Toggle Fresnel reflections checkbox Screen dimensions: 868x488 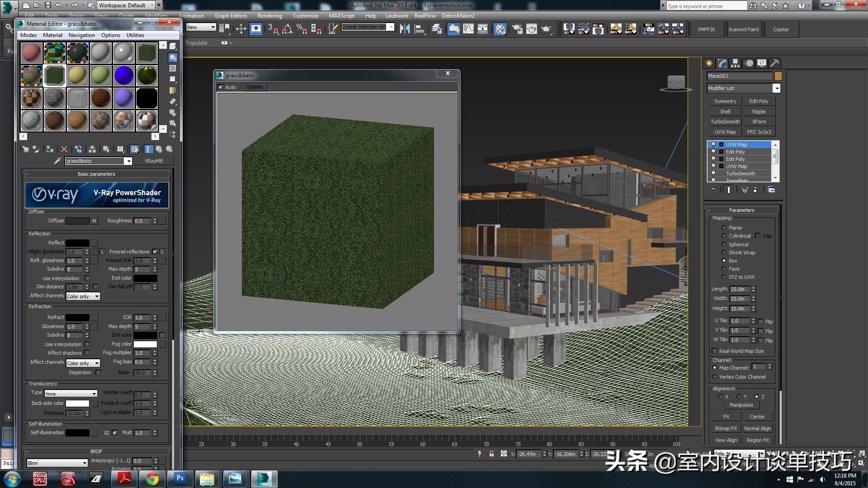tap(155, 252)
